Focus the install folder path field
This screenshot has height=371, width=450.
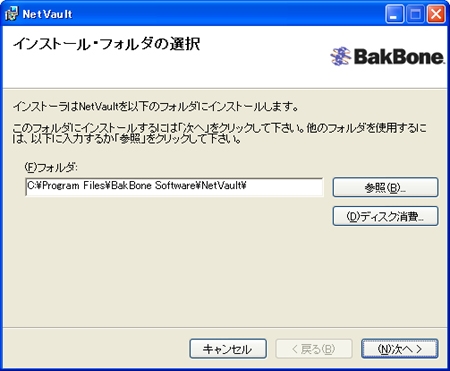tap(174, 187)
